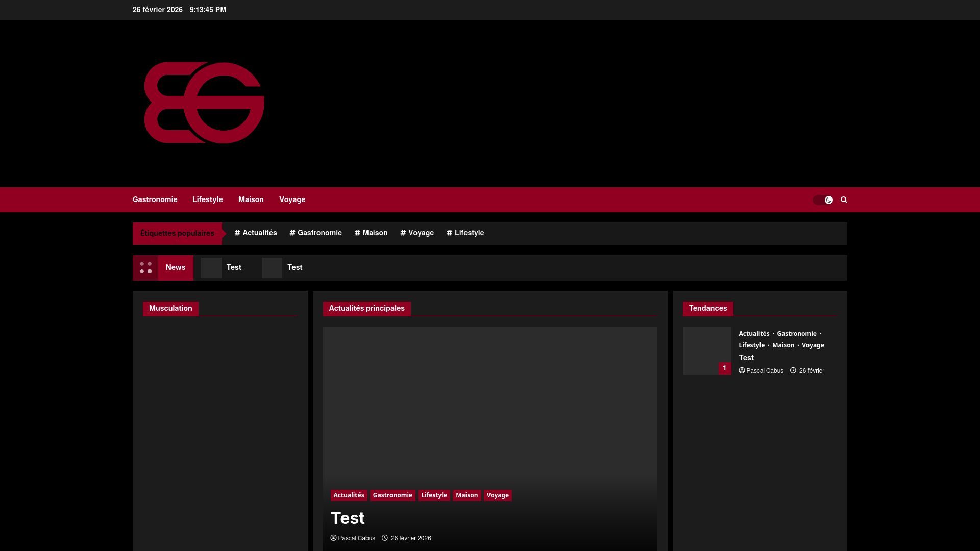Go to the Maison navigation link
The width and height of the screenshot is (980, 551).
(251, 199)
